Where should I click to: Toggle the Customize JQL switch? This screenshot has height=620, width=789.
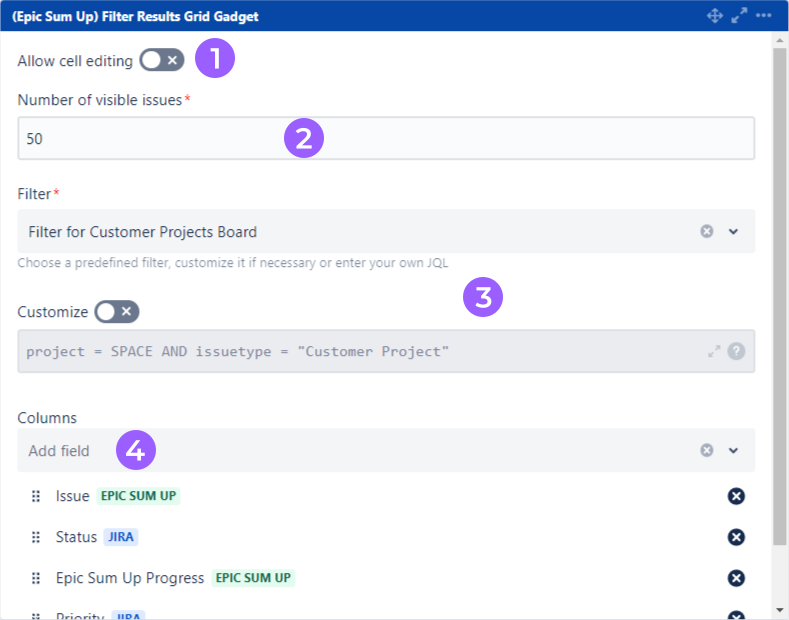click(116, 312)
